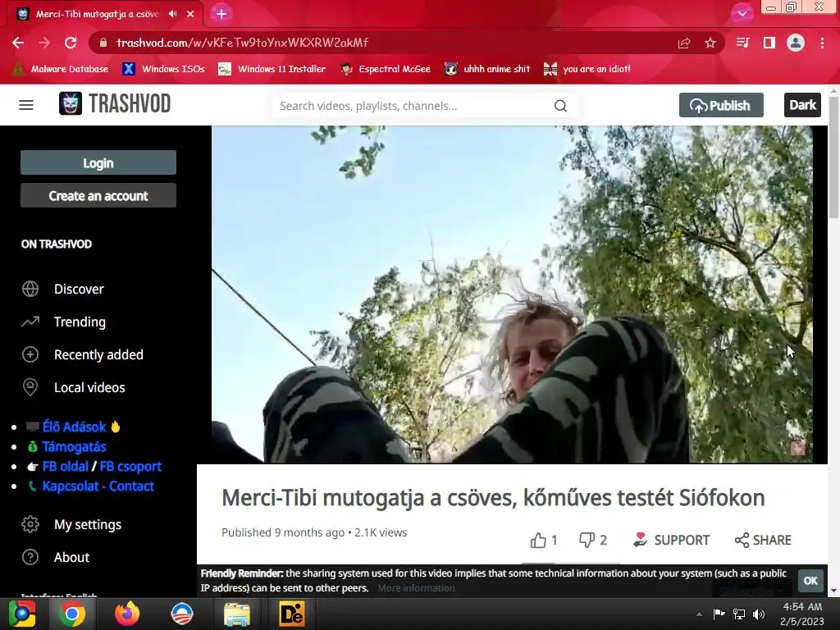Image resolution: width=840 pixels, height=630 pixels.
Task: Close the Merci-Tibi tab
Action: coord(190,14)
